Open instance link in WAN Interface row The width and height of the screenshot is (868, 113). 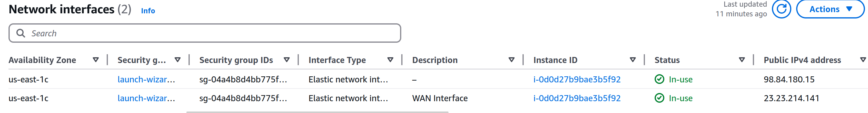(577, 98)
